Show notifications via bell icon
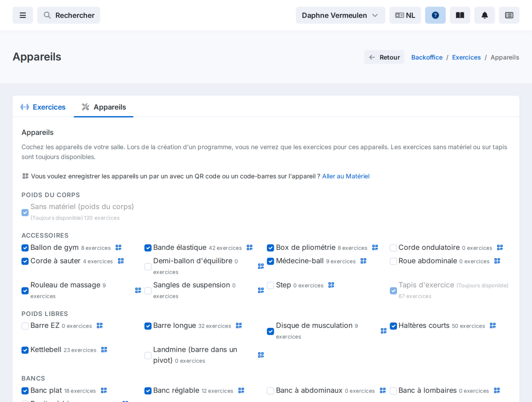Viewport: 532px width, 402px height. point(484,15)
